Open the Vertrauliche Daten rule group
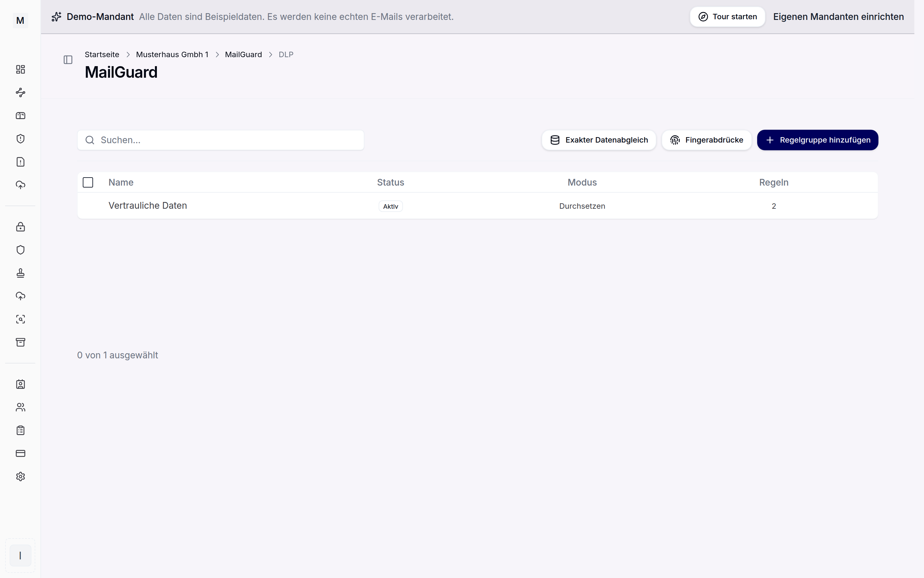This screenshot has width=924, height=578. pyautogui.click(x=147, y=206)
